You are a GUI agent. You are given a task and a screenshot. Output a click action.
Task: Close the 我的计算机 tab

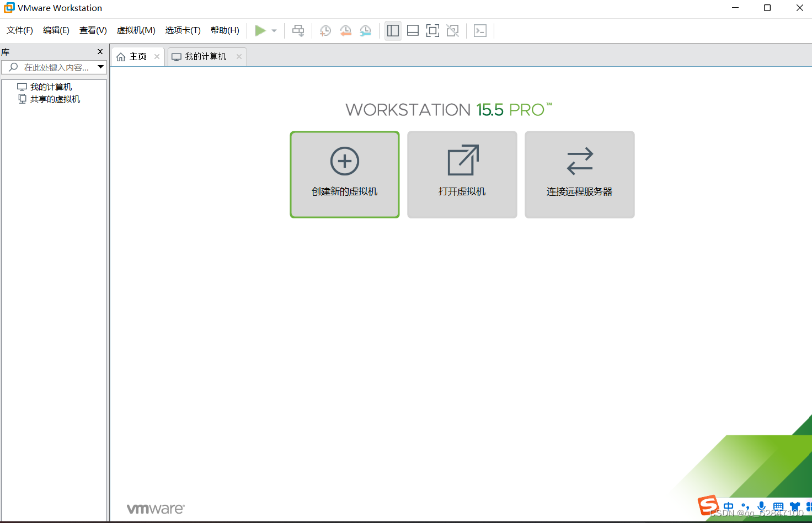(239, 57)
